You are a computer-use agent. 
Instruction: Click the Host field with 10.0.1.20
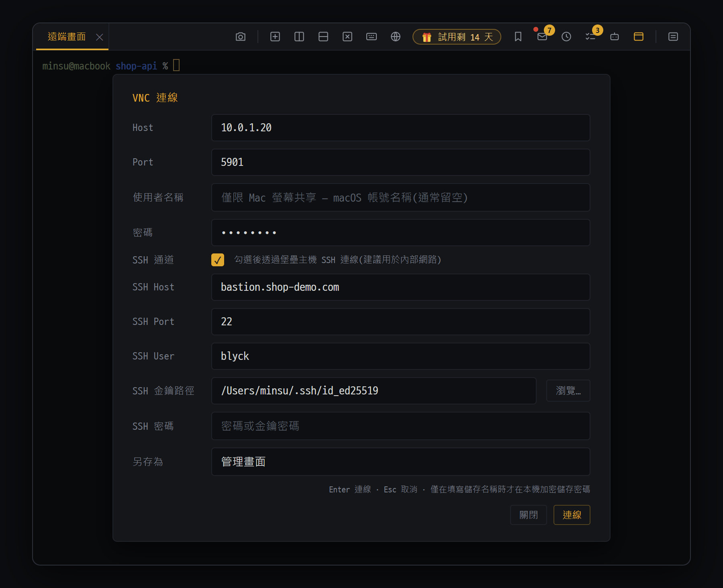click(400, 128)
